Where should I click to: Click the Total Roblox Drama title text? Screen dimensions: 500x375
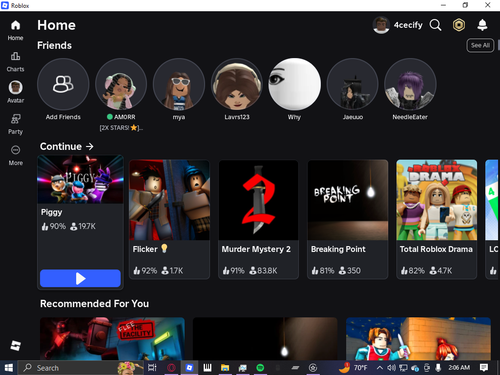(436, 249)
